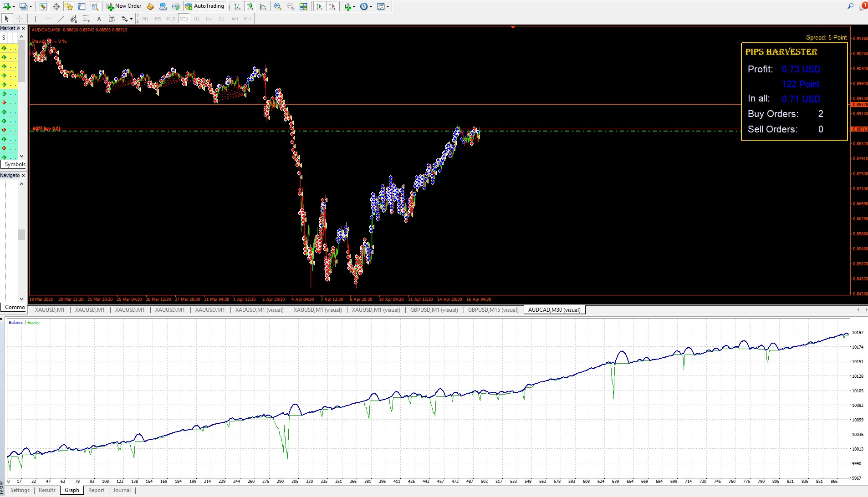Viewport: 868px width, 497px height.
Task: Toggle the Data Window crosshair icon
Action: point(56,6)
